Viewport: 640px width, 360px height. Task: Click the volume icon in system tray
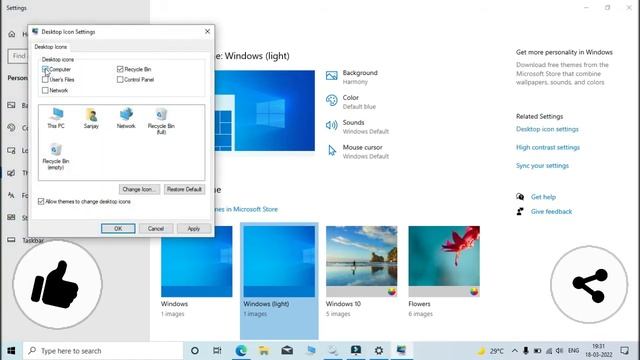click(x=560, y=351)
